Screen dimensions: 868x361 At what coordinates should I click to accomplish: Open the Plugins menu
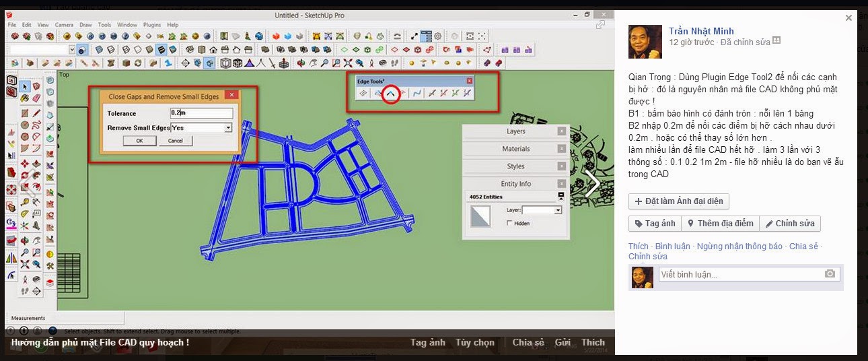tap(152, 25)
